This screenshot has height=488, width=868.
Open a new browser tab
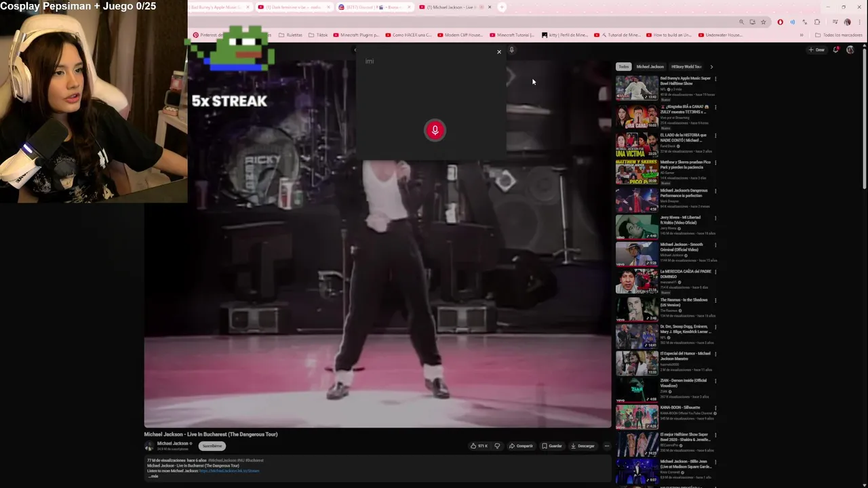[502, 7]
